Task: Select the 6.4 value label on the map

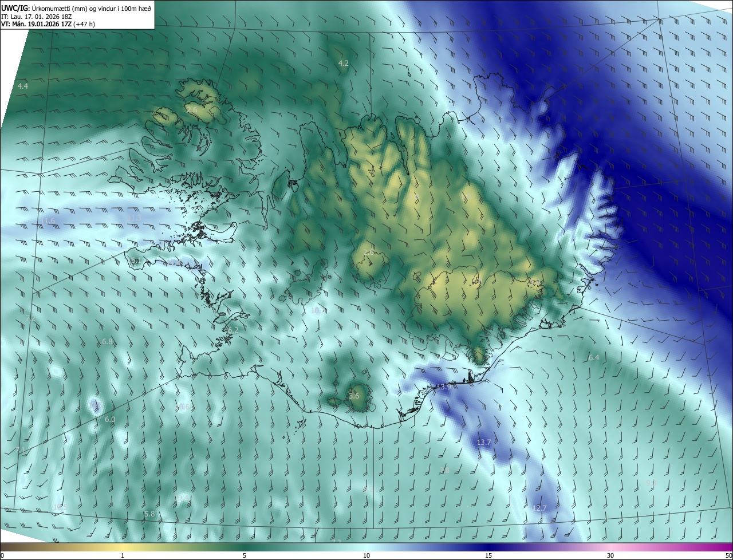Action: [594, 358]
